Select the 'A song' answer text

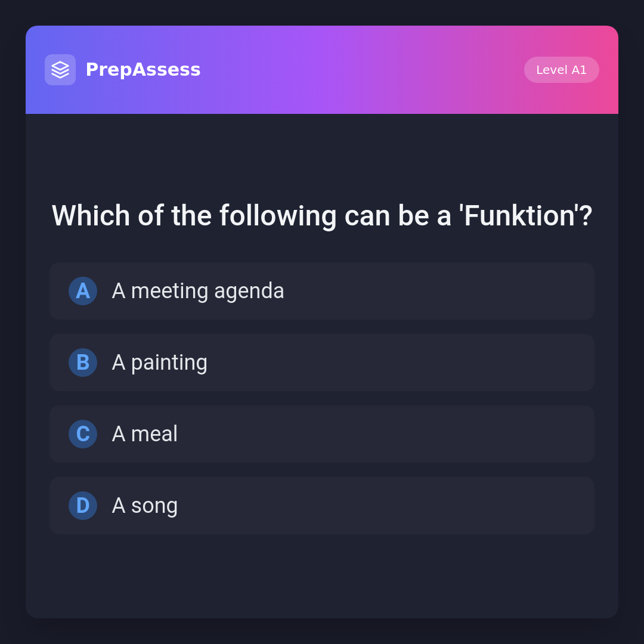point(145,506)
